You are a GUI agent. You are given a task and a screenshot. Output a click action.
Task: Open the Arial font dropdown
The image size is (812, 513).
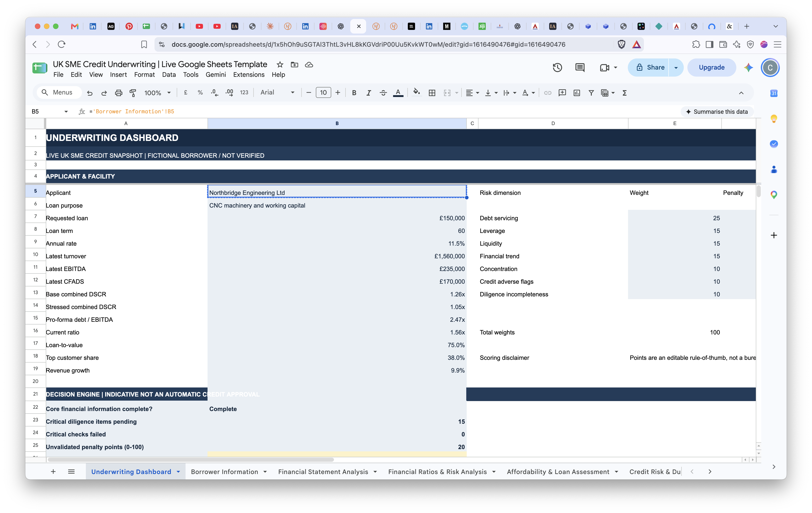(x=278, y=92)
